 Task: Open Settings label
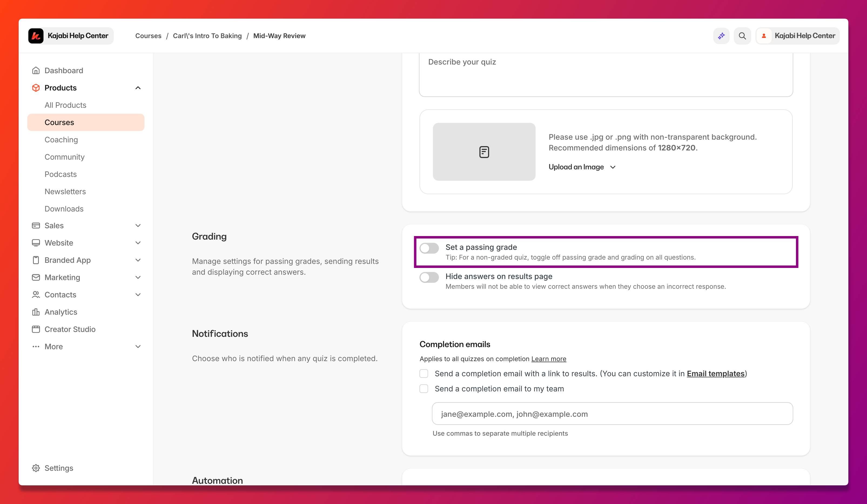[59, 468]
